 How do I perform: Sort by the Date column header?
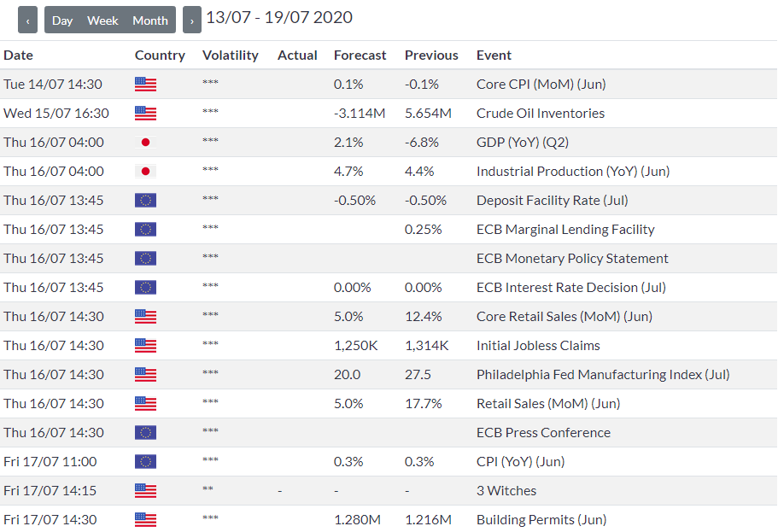(x=18, y=55)
